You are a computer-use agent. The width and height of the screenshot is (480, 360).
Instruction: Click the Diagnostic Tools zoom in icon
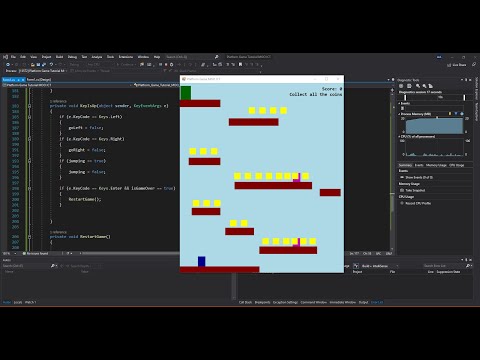[418, 86]
